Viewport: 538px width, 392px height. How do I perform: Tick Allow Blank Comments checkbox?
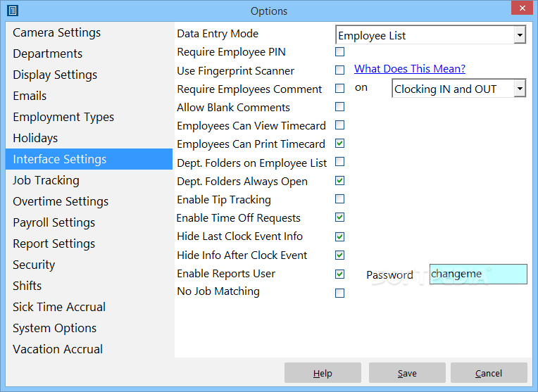click(x=339, y=107)
